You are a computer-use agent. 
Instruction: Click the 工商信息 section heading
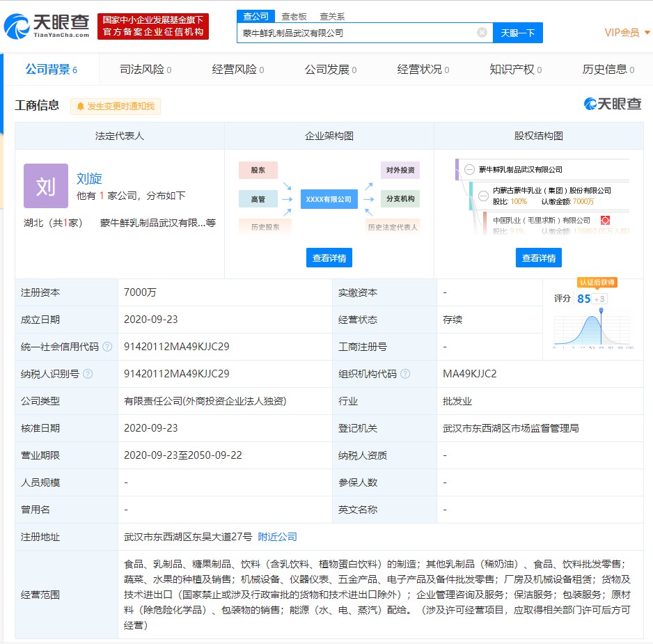pos(37,105)
